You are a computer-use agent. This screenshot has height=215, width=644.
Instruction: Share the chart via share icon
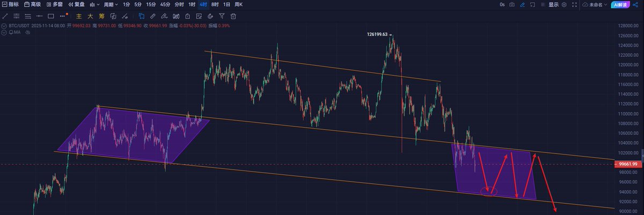coord(635,4)
